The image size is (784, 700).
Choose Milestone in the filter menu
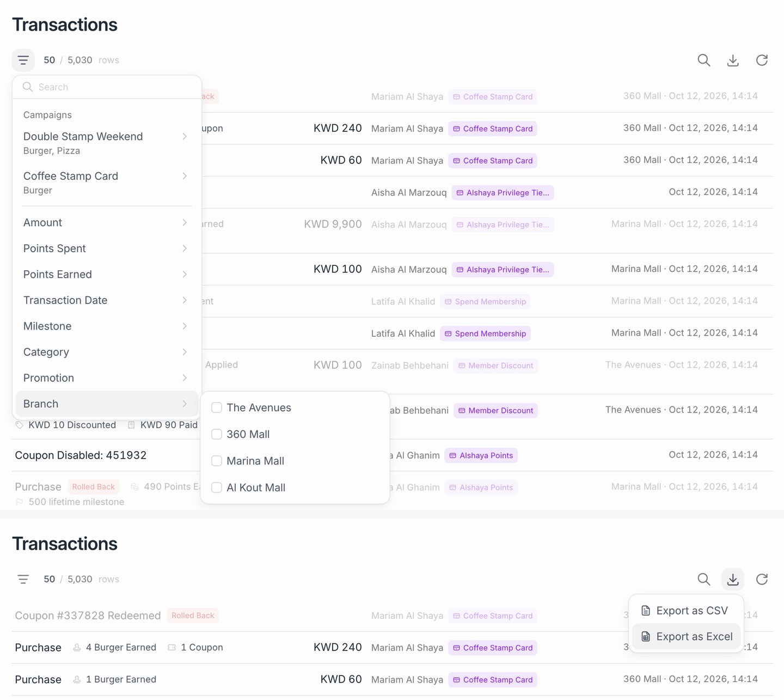107,326
